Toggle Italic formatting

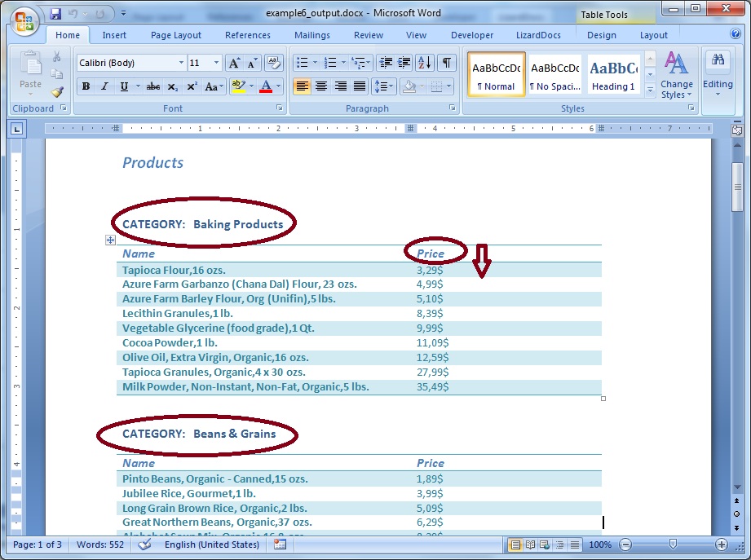point(104,86)
